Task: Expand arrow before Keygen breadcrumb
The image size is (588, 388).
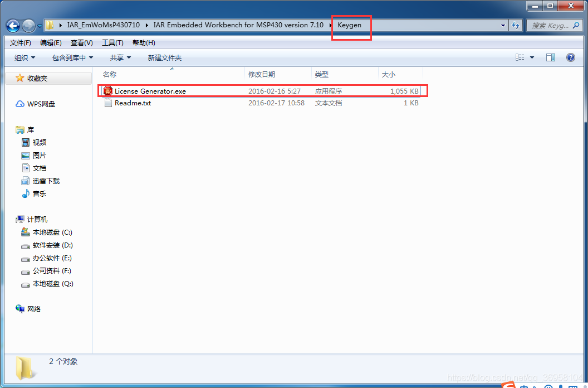Action: coord(330,25)
